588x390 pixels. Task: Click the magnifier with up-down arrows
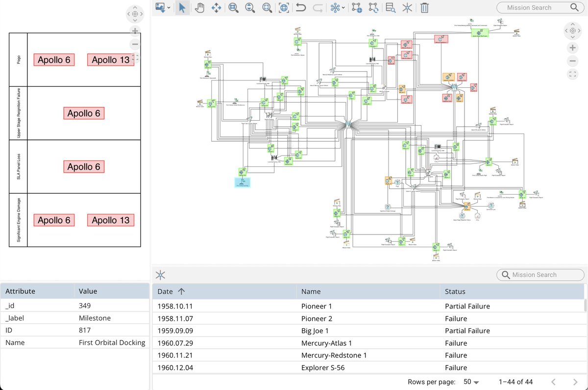click(x=250, y=7)
